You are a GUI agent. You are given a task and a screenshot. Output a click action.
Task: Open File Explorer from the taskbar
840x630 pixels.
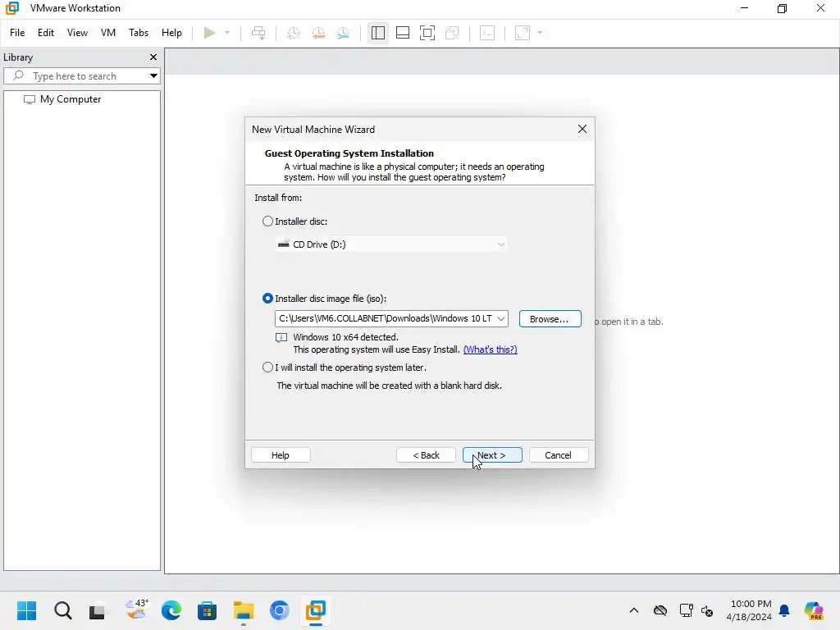[x=243, y=610]
